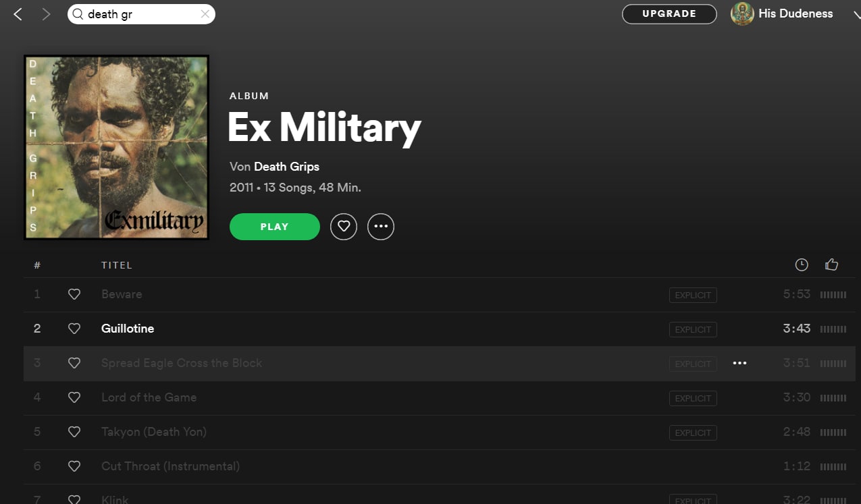Click the popularity bar for Guillotine
This screenshot has width=861, height=504.
[x=833, y=329]
